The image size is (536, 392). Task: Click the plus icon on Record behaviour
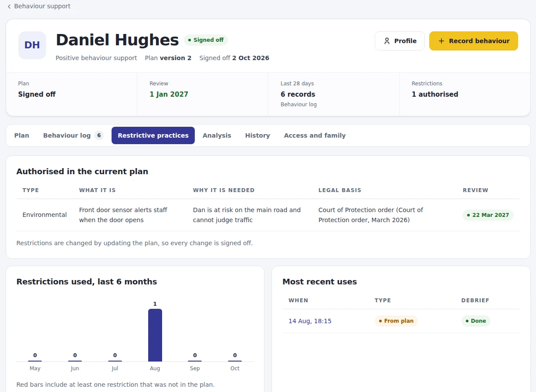point(441,41)
